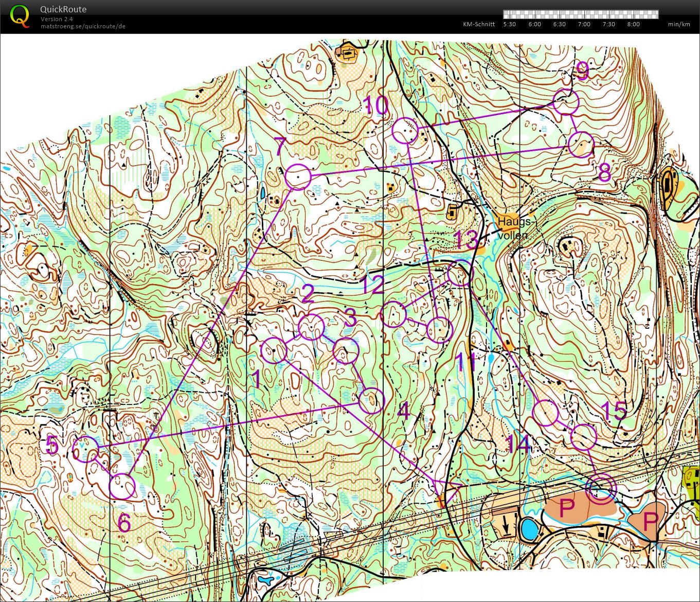The height and width of the screenshot is (602, 700).
Task: Select control circle number 1
Action: tap(274, 351)
